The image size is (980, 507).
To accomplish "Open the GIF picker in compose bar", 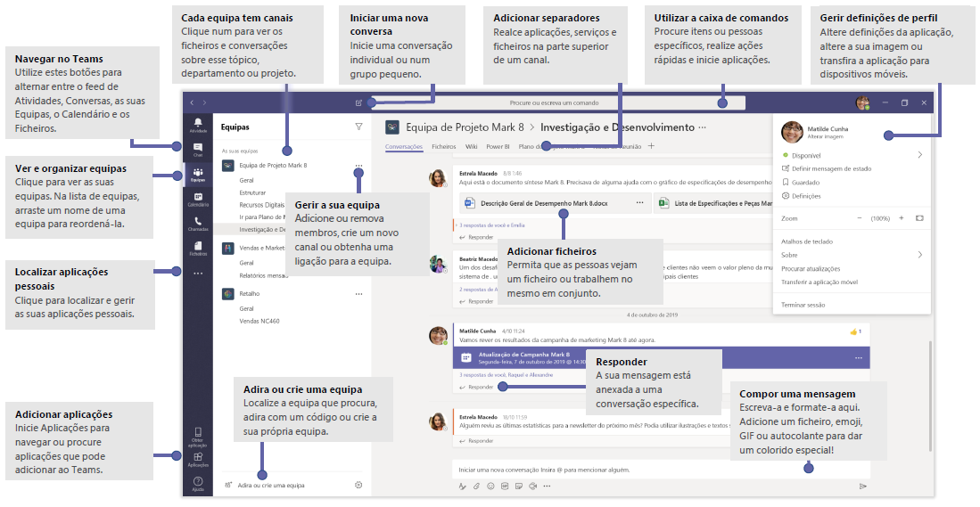I will [x=505, y=486].
